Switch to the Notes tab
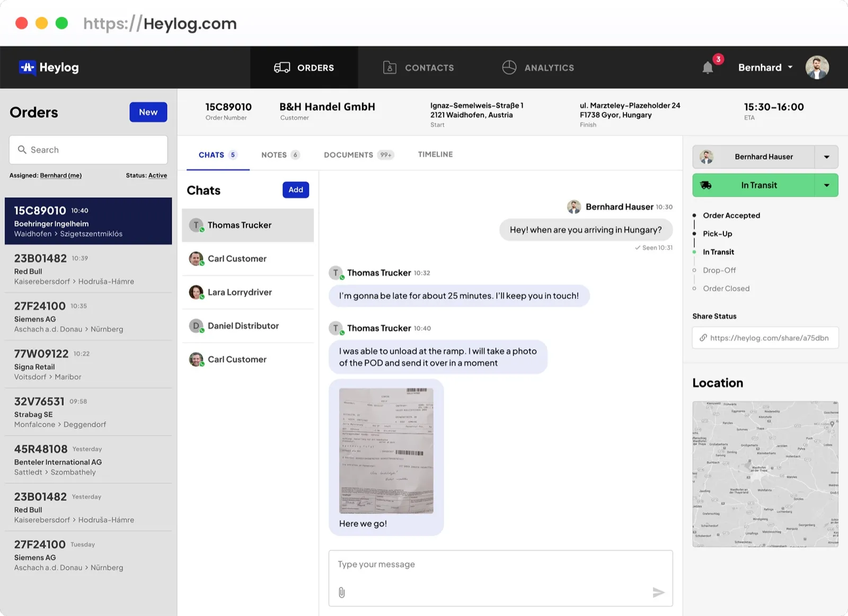Image resolution: width=848 pixels, height=616 pixels. (280, 155)
